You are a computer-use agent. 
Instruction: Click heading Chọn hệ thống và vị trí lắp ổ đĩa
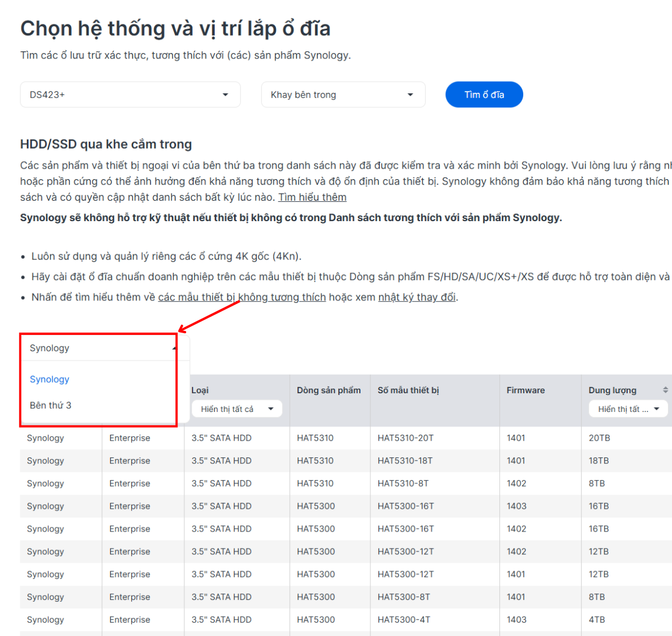click(175, 29)
